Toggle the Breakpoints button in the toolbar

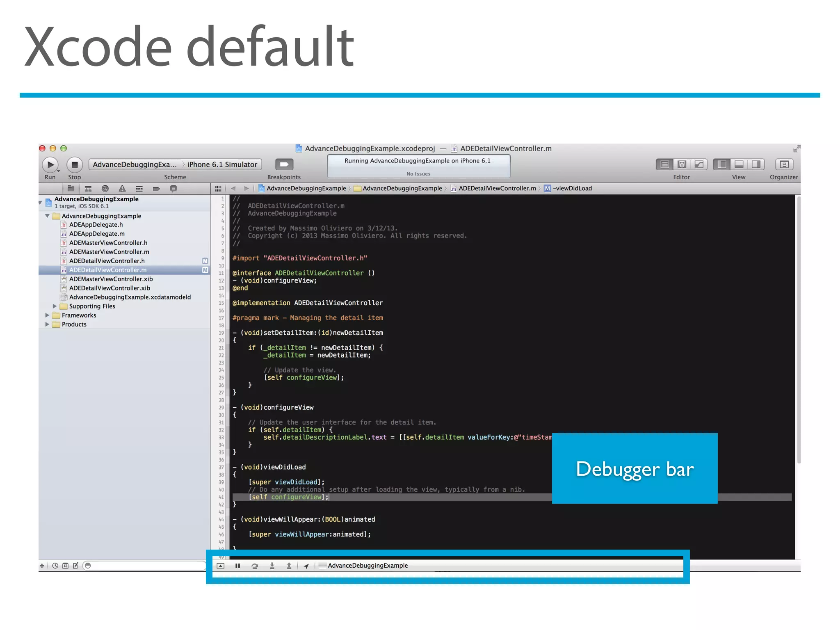[284, 164]
